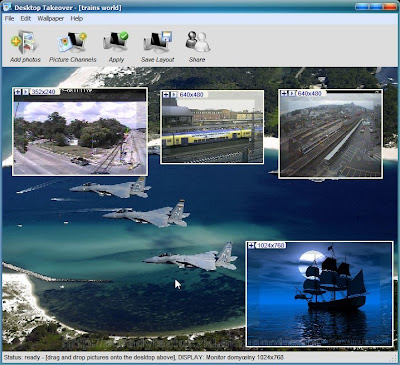Apply the wallpaper layout with Apply
The height and width of the screenshot is (365, 400).
click(x=116, y=47)
